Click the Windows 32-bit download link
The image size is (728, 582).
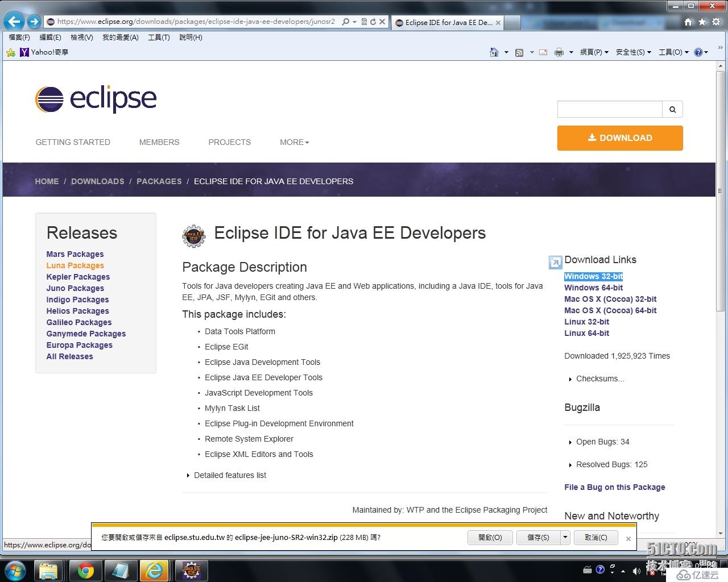[x=593, y=276]
